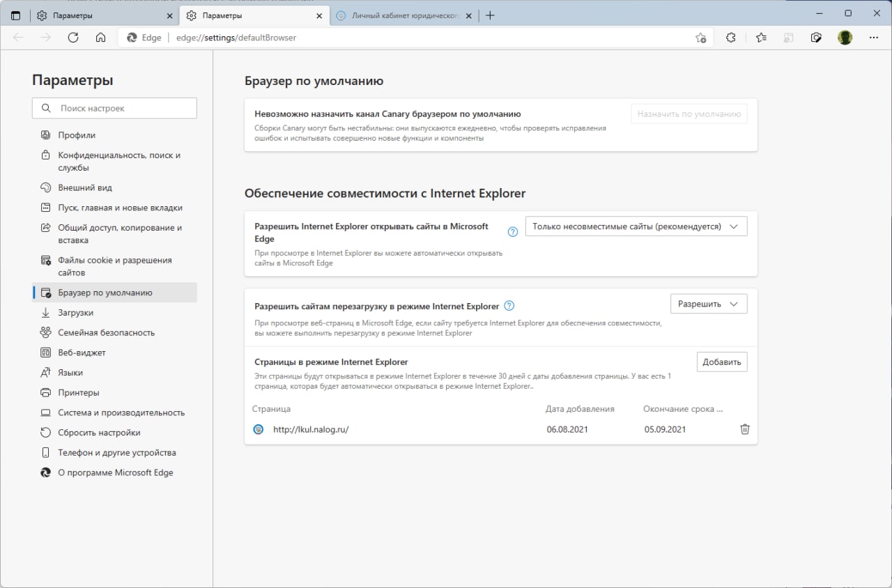892x588 pixels.
Task: Click the Окончание срока column header
Action: coord(683,409)
